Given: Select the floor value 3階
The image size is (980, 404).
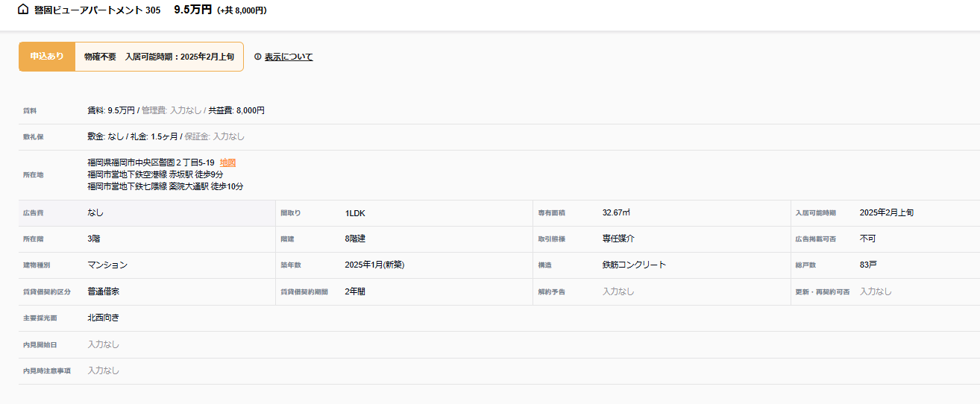Looking at the screenshot, I should [x=94, y=239].
